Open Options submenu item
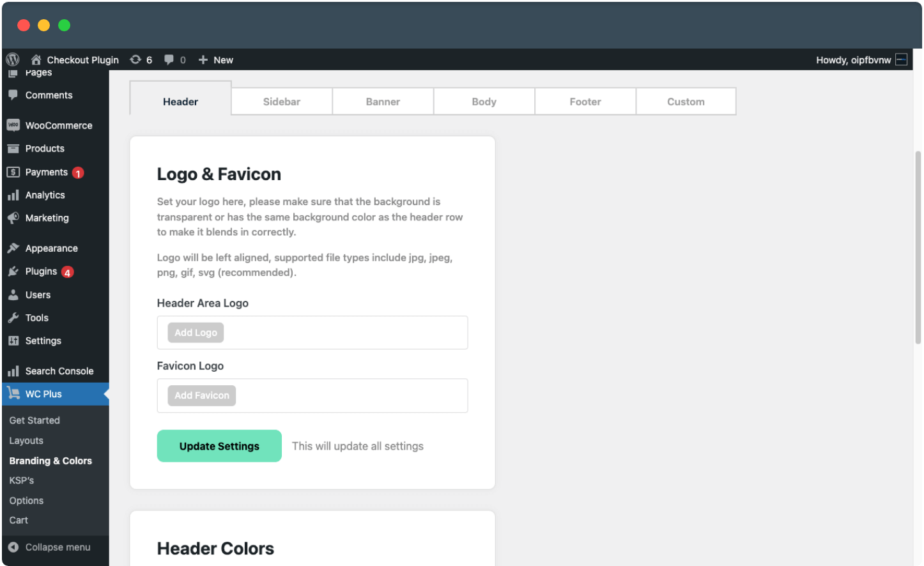 (26, 500)
